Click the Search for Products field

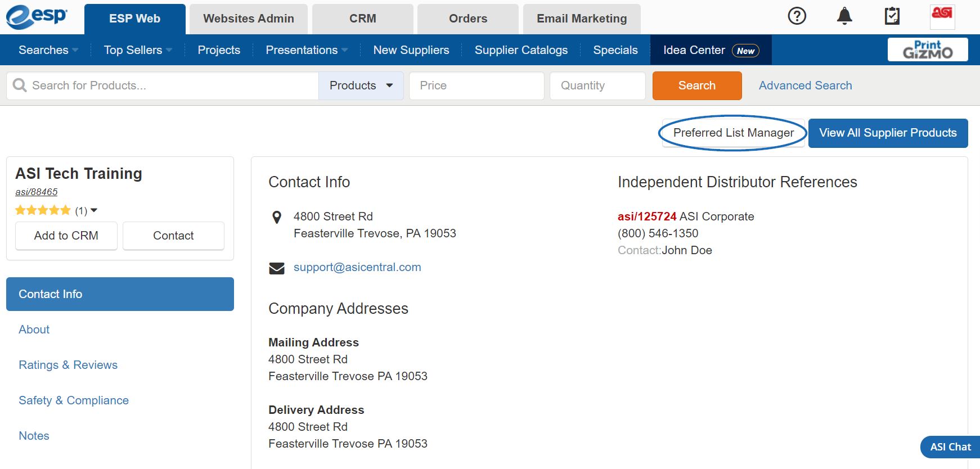coord(163,85)
